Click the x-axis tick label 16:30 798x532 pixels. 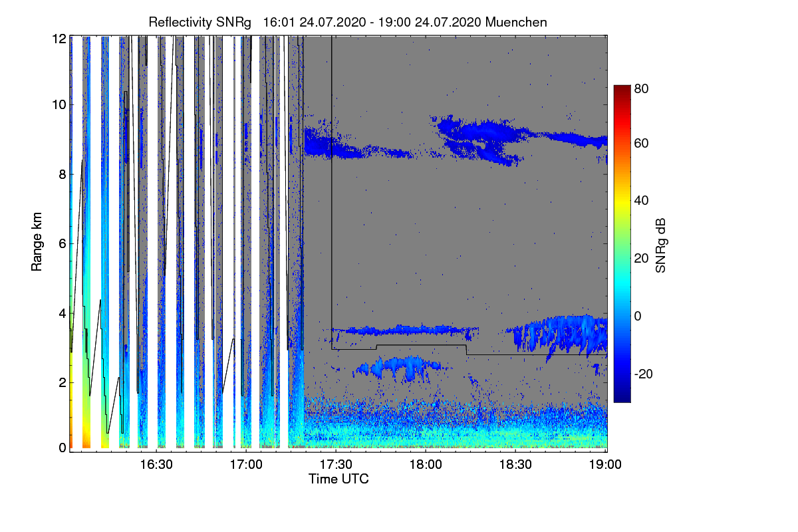pyautogui.click(x=157, y=464)
